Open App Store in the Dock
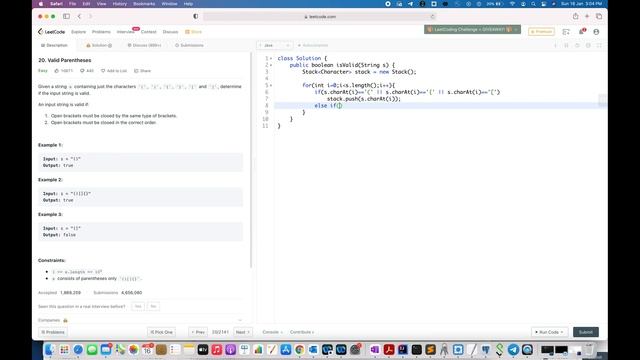640x360 pixels. (286, 349)
